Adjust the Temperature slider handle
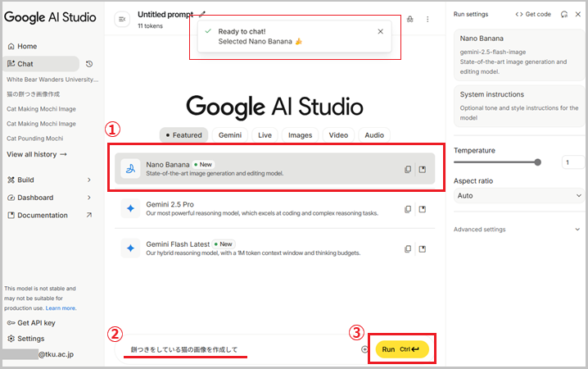Screen dimensions: 588x369 [538, 162]
